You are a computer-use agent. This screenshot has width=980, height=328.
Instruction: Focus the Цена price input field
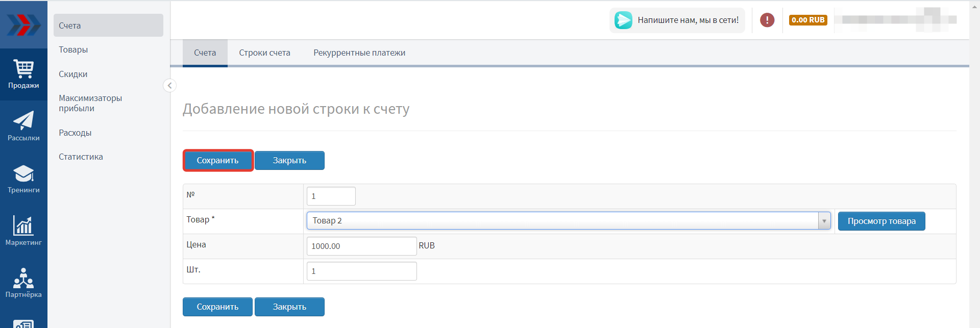point(361,246)
